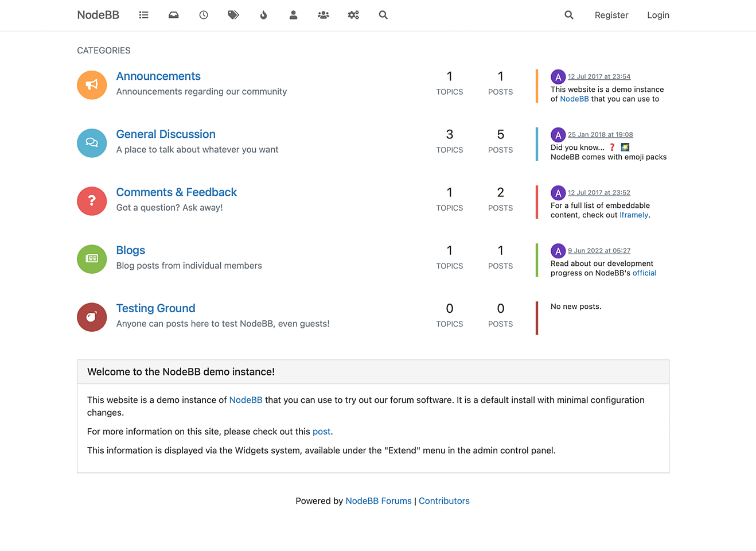Click 'Announcements regarding our community' description
The height and width of the screenshot is (551, 756).
coord(201,91)
